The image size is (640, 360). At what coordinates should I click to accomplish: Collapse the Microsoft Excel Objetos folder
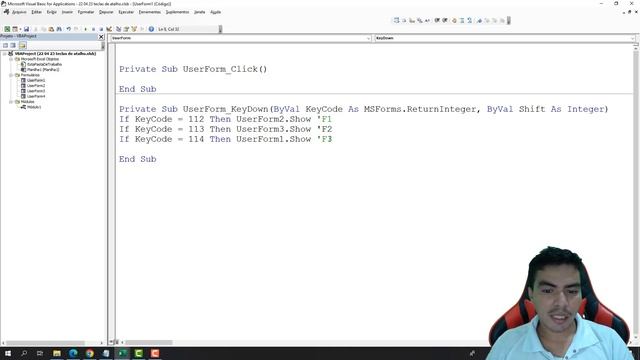click(x=11, y=59)
